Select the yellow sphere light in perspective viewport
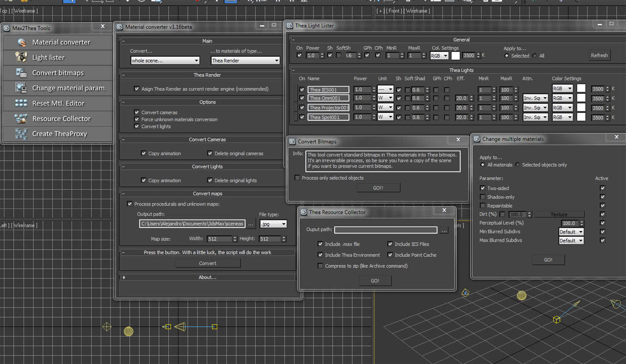The width and height of the screenshot is (626, 364). [522, 296]
